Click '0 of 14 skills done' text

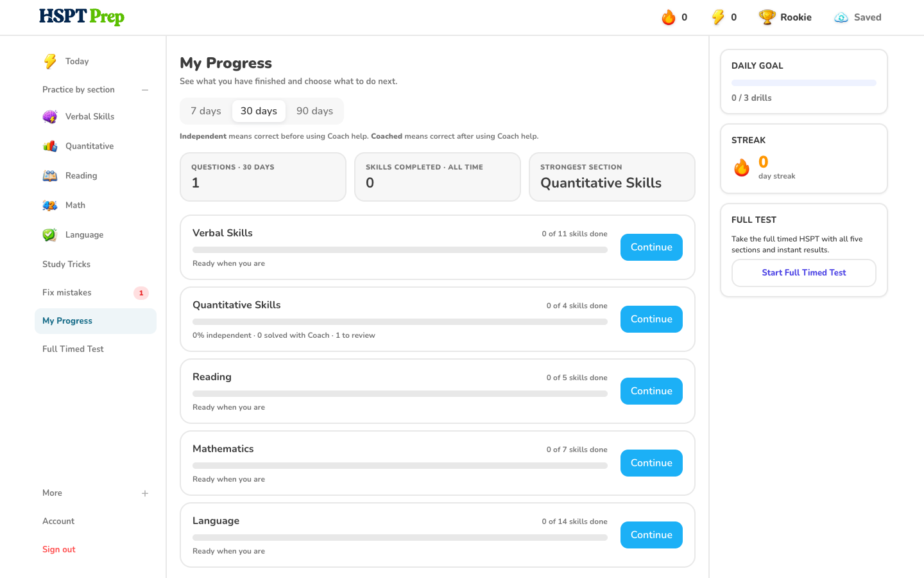tap(574, 521)
